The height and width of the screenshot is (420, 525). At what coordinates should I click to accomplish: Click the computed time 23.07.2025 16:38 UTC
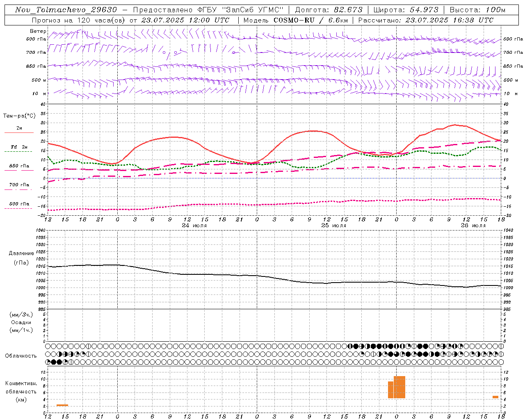pos(450,20)
